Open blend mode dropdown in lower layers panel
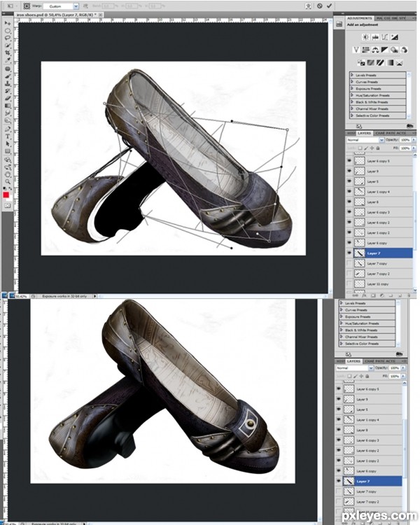 click(x=355, y=368)
